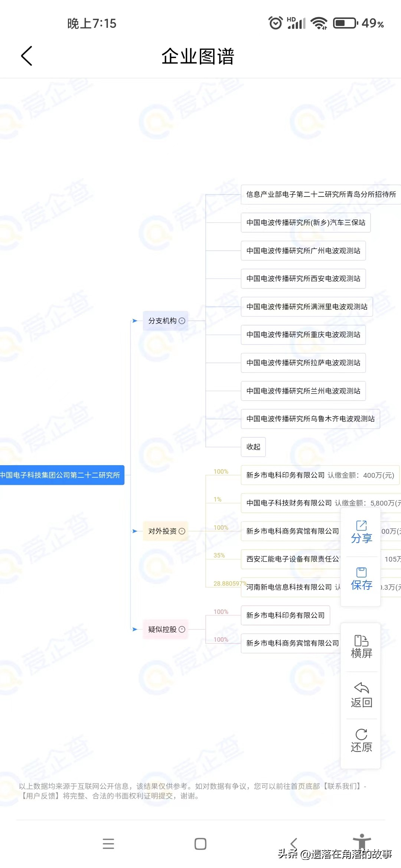Open 新乡市电科商务宾馆有限公司 under 对外投资
Screen dimensions: 401x868
click(x=291, y=531)
